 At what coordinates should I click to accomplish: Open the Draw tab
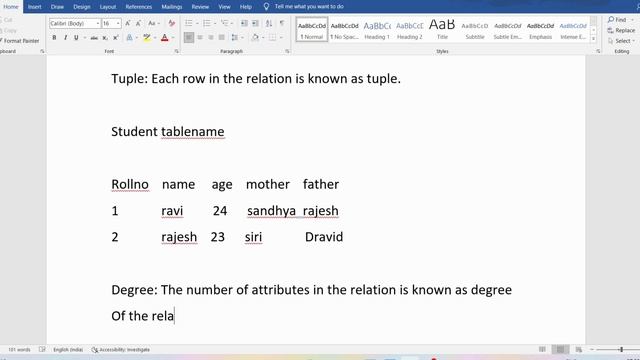pyautogui.click(x=57, y=7)
